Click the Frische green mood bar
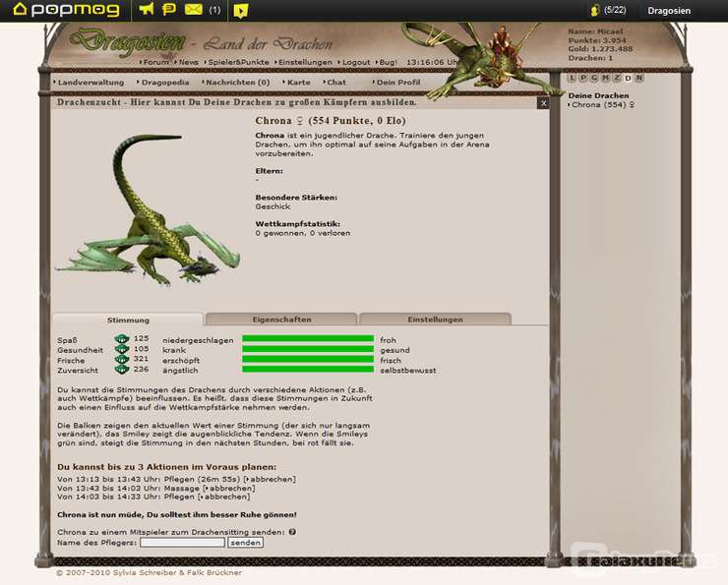 308,359
